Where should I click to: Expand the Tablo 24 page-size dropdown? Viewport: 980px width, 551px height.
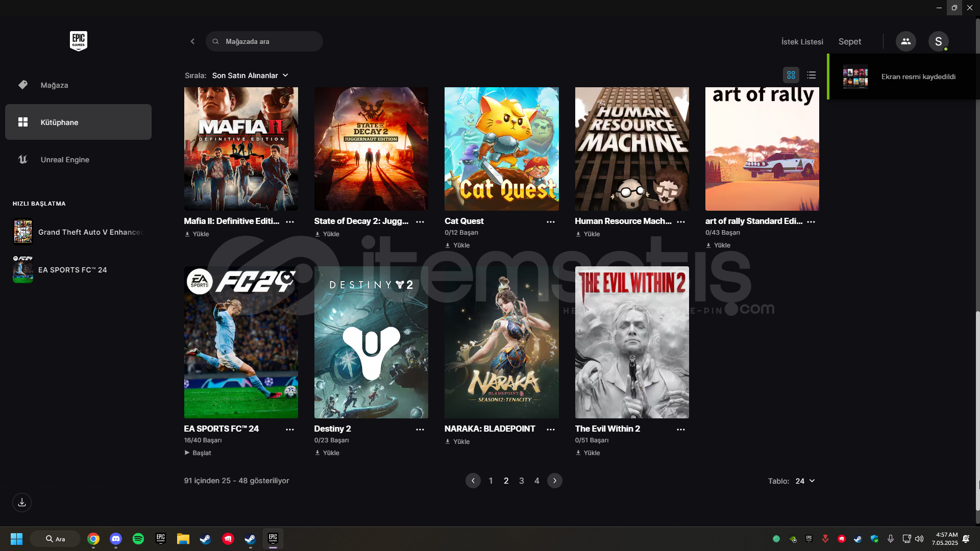[x=805, y=481]
